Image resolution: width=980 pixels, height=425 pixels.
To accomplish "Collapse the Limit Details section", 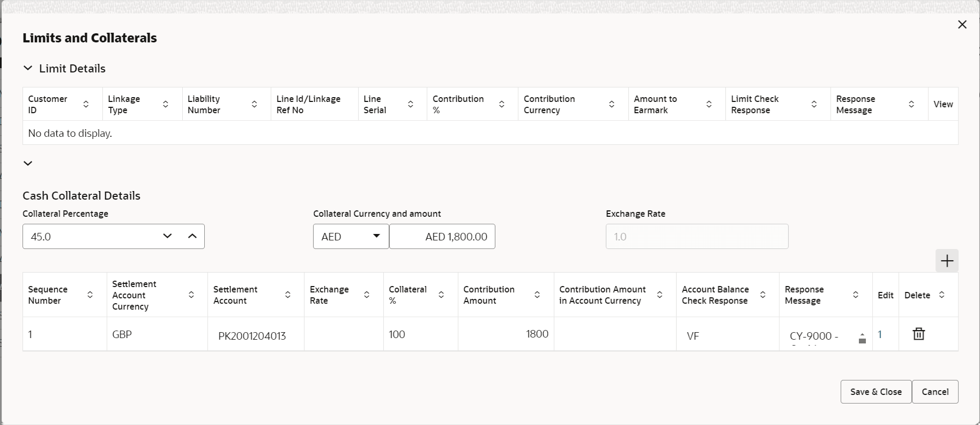I will click(28, 68).
